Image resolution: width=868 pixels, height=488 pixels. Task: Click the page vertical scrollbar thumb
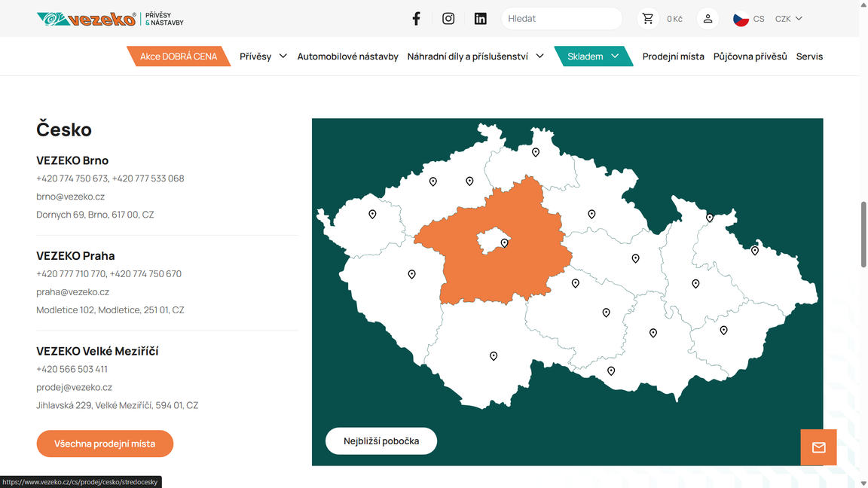point(863,235)
